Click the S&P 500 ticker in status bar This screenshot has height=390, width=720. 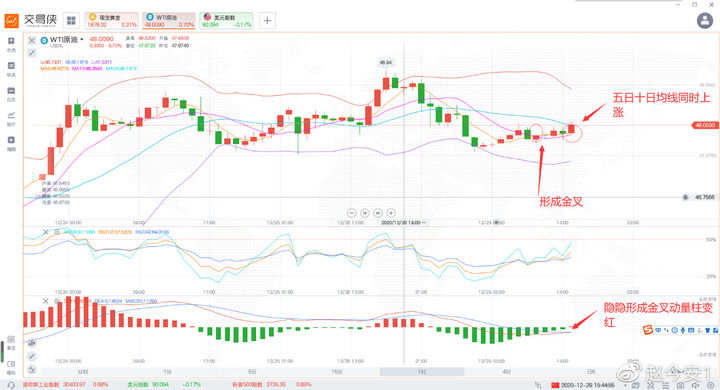point(272,384)
